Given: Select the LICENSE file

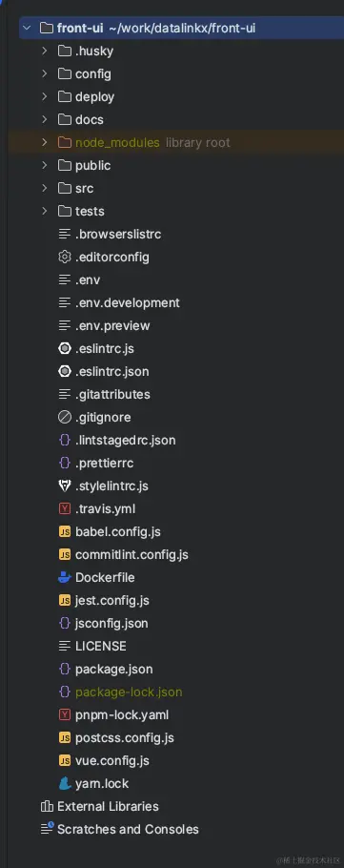Looking at the screenshot, I should pos(101,646).
